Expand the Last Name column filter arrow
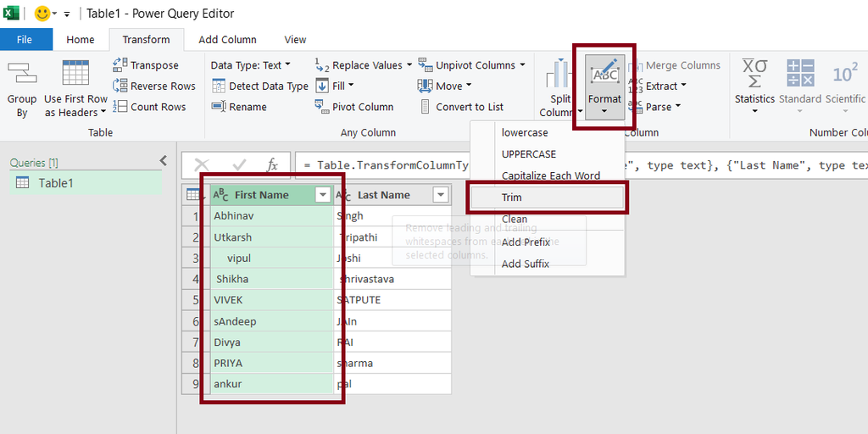This screenshot has width=868, height=434. 440,195
